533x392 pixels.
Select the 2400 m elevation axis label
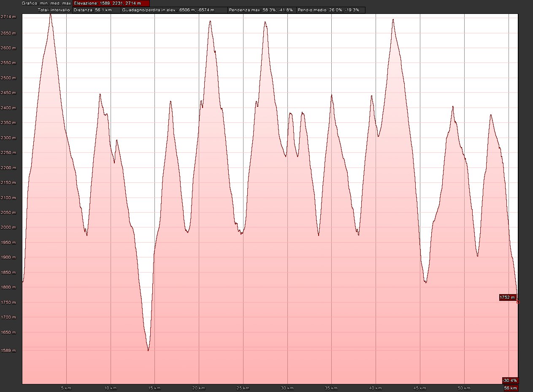(x=8, y=108)
